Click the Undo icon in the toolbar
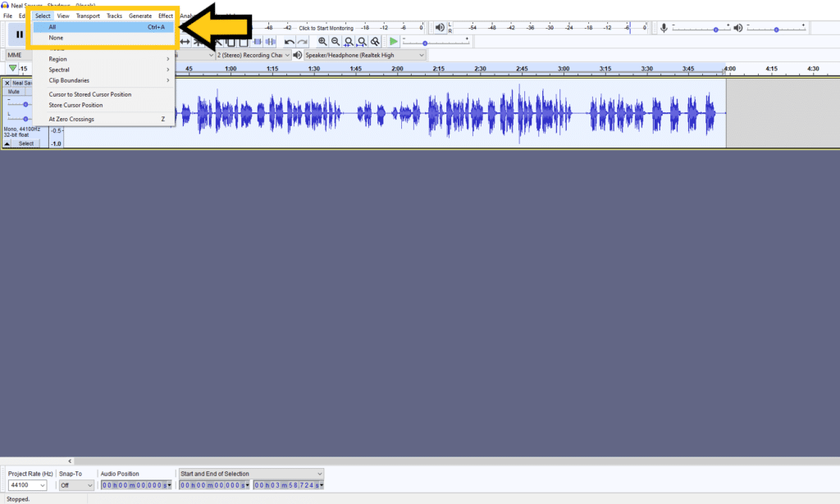 pyautogui.click(x=289, y=41)
